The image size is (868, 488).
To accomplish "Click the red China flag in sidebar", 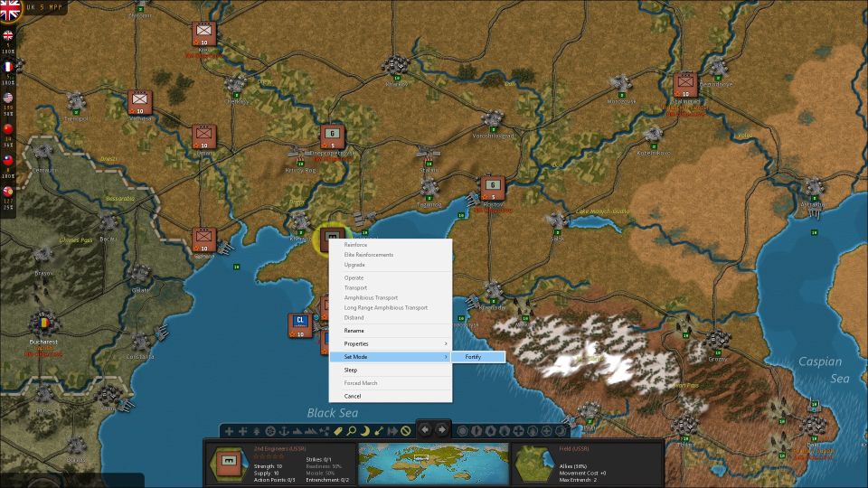I will tap(8, 129).
